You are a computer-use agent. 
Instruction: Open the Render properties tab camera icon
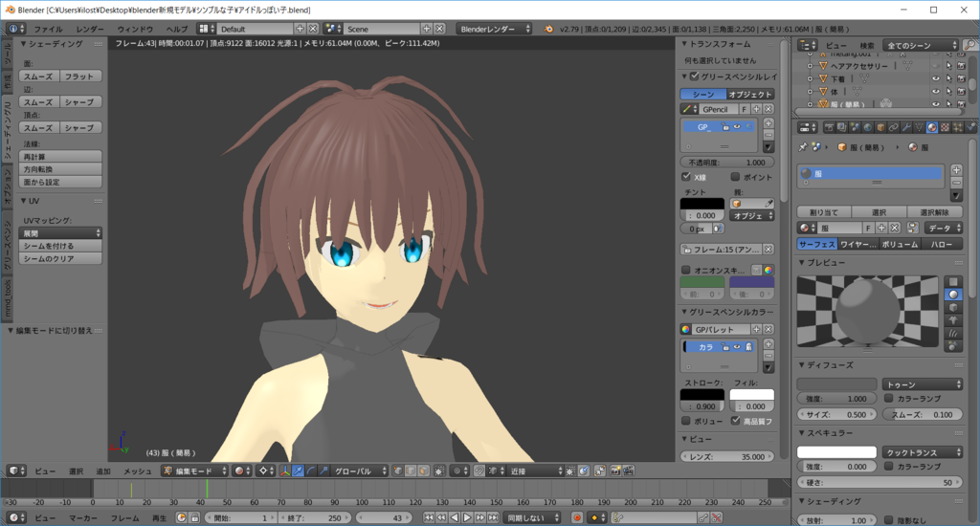coord(829,127)
